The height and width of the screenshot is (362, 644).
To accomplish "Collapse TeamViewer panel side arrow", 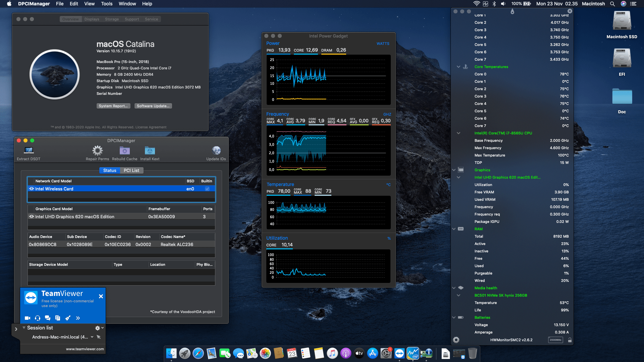I will [x=16, y=329].
